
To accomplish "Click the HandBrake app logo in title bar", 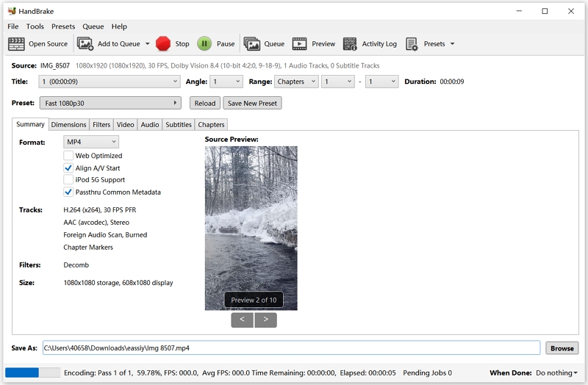I will click(12, 11).
